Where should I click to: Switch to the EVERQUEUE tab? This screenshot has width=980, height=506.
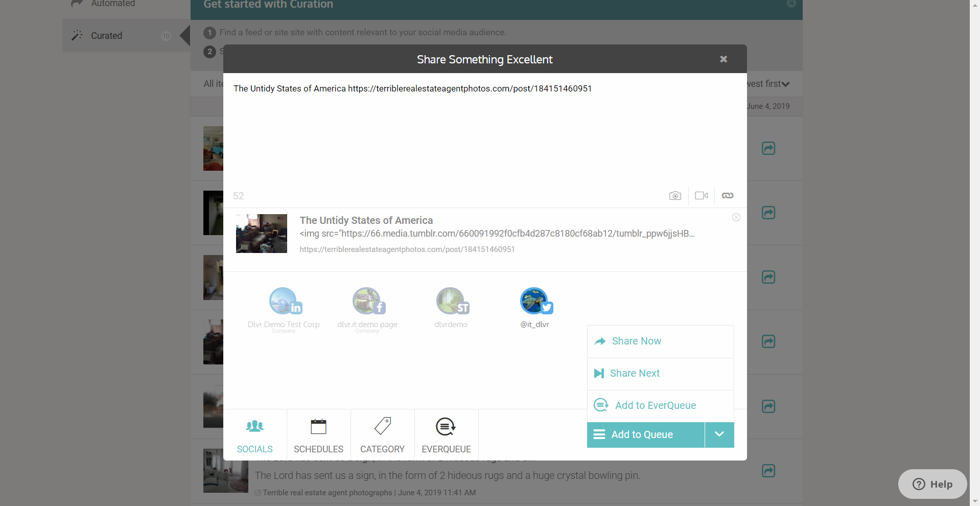(x=447, y=435)
